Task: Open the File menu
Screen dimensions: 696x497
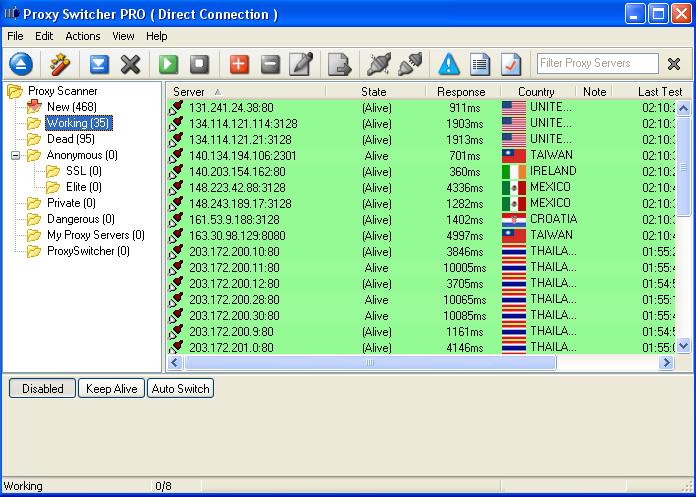Action: coord(15,36)
